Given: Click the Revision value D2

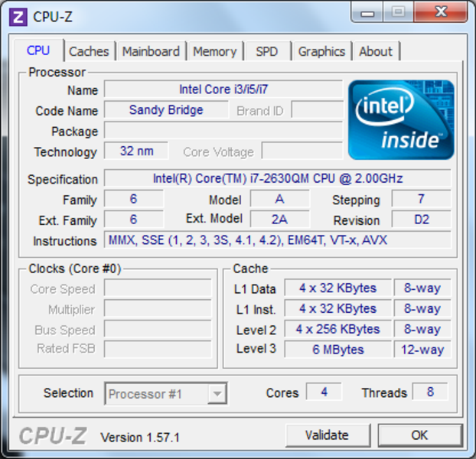Looking at the screenshot, I should point(422,219).
